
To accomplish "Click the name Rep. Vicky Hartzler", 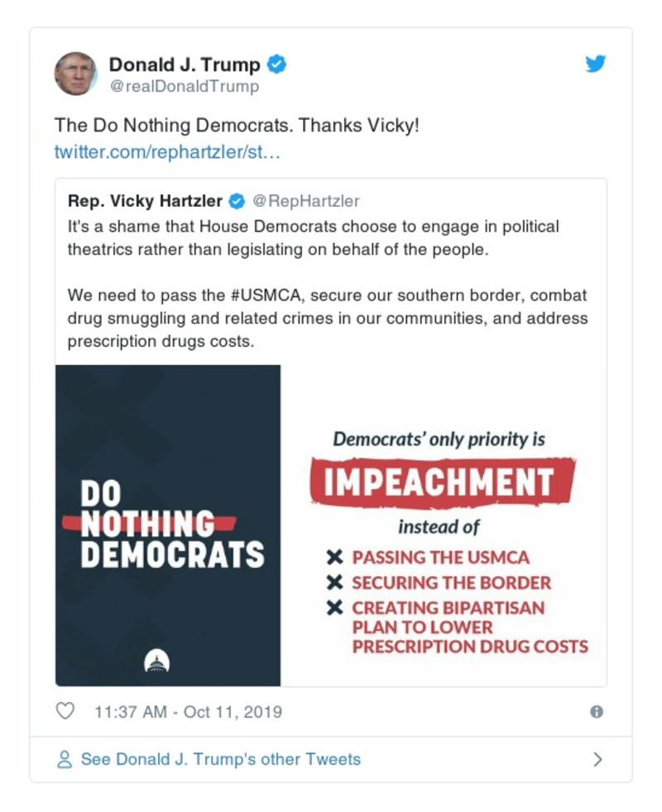I will [146, 200].
